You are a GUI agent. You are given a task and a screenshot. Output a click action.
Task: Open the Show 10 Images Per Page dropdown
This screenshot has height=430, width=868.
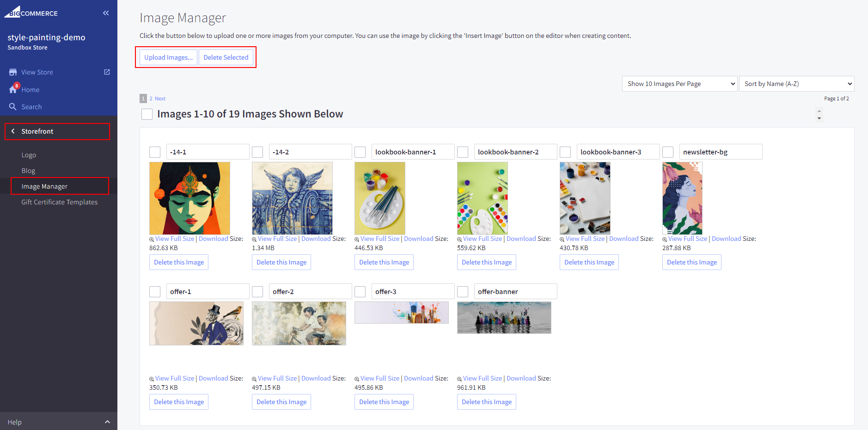pyautogui.click(x=679, y=84)
